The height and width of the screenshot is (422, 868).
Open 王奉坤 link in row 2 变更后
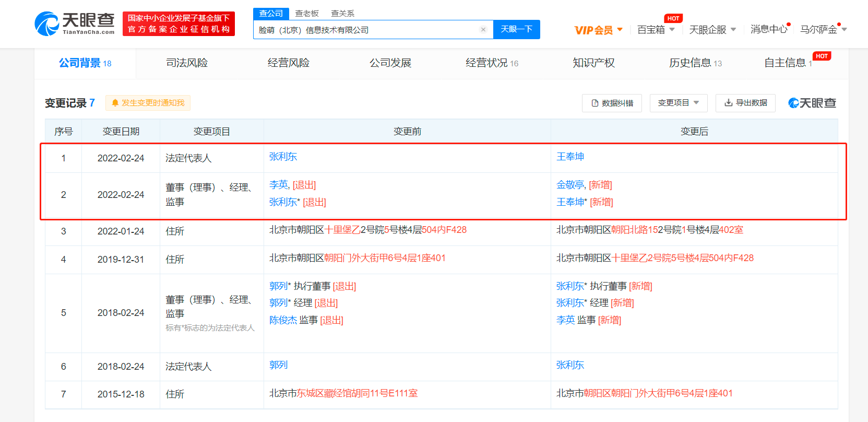570,202
